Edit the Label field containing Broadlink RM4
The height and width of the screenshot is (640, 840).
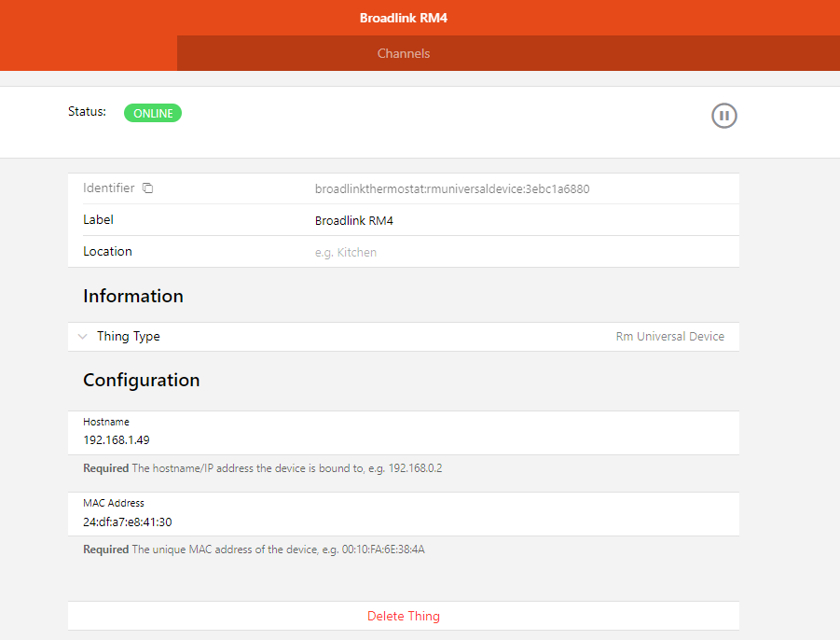(x=522, y=221)
